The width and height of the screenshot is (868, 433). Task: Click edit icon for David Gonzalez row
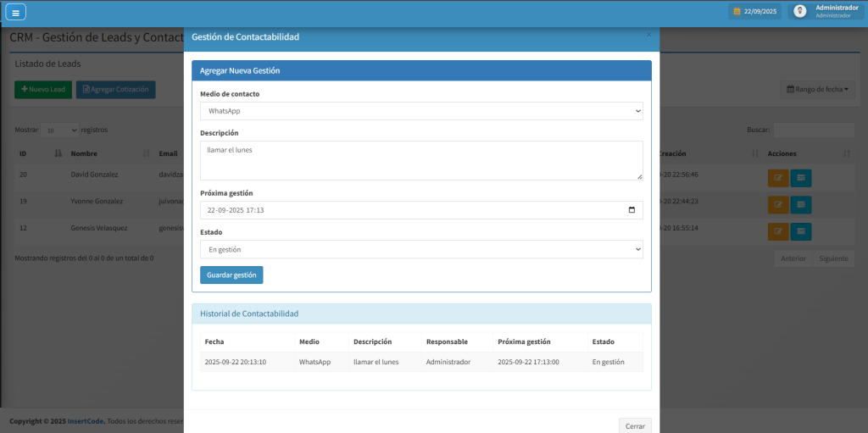777,178
